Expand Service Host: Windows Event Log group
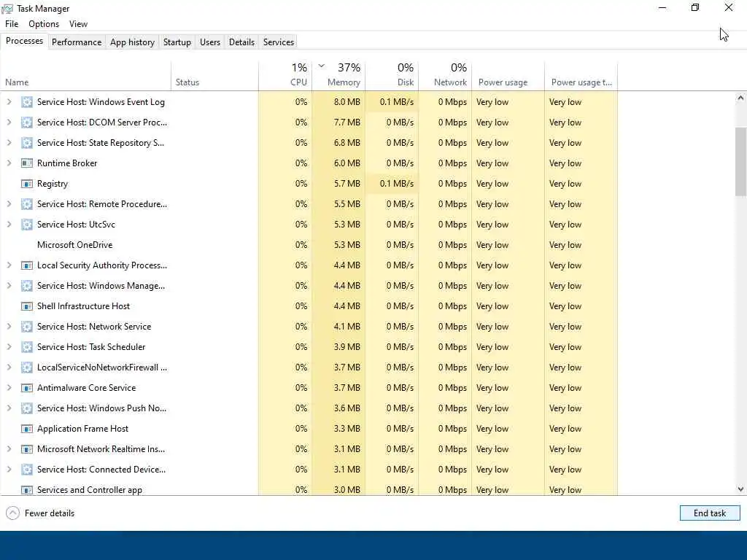 9,102
